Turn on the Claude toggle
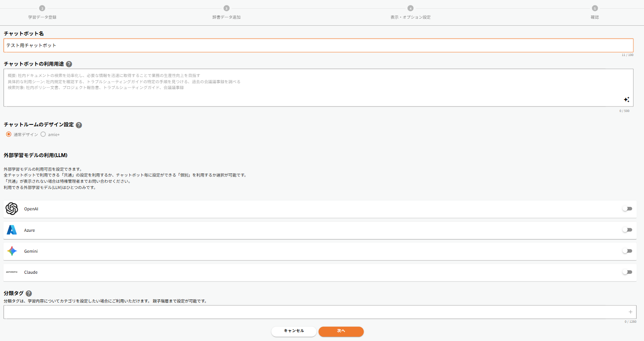Viewport: 644px width, 341px height. [x=627, y=272]
